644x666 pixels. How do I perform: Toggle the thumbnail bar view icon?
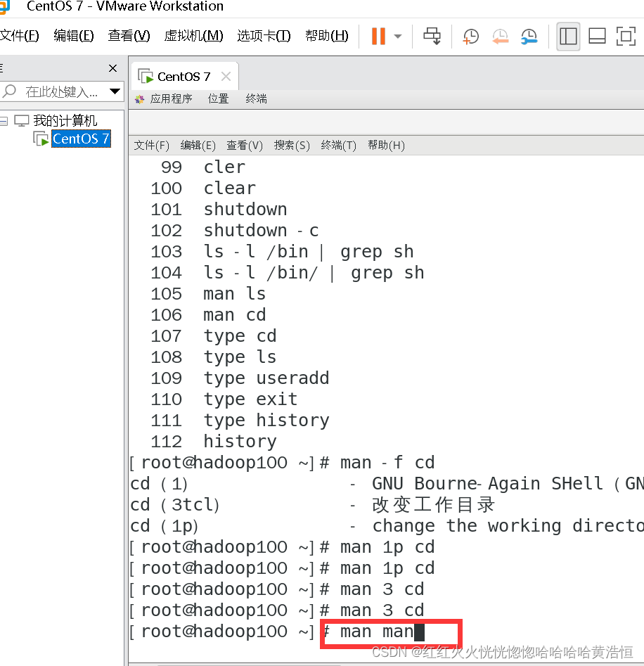[597, 36]
